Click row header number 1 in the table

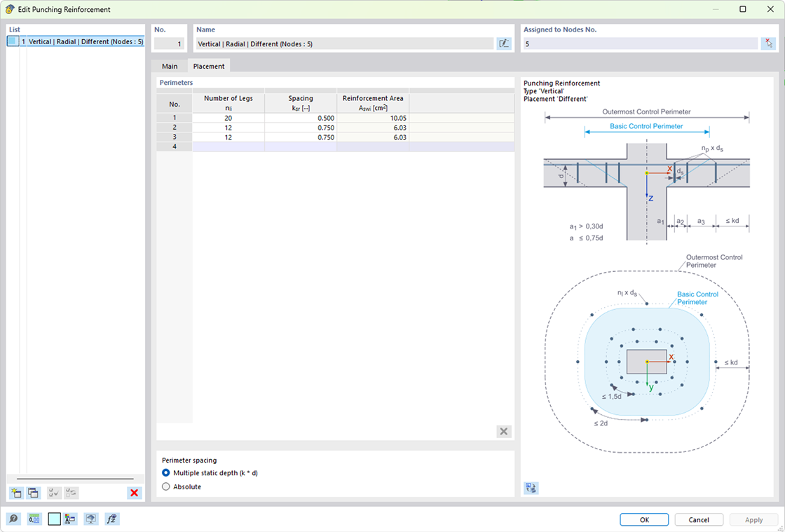click(x=175, y=118)
